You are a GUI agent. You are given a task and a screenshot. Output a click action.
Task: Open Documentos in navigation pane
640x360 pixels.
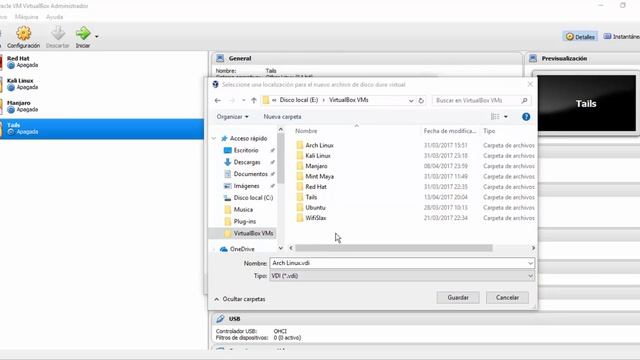pos(250,174)
